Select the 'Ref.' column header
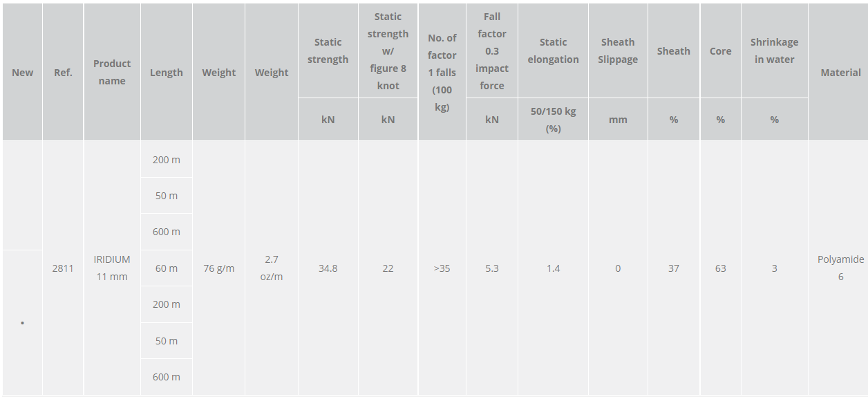The image size is (868, 397). point(63,73)
